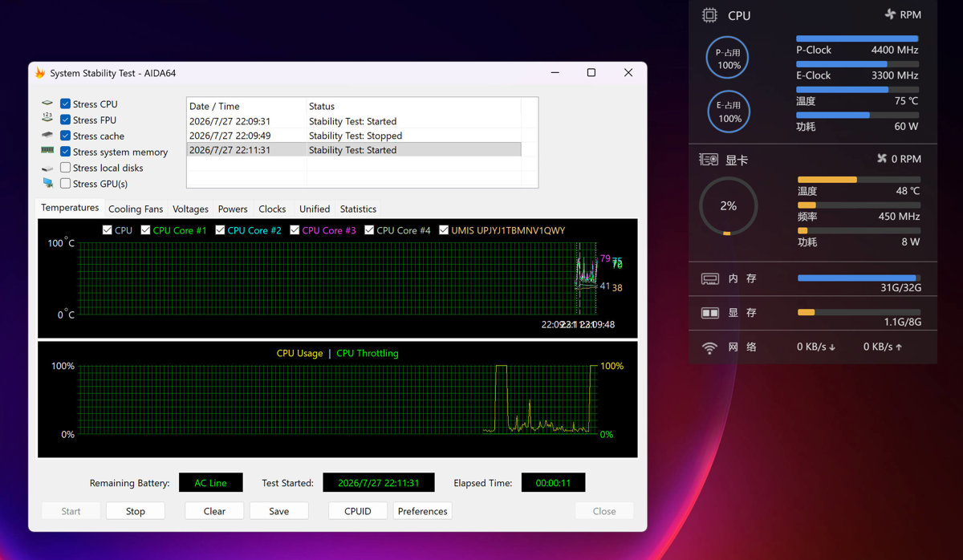
Task: Click the CPU temperature 75 ℃ bar
Action: pyautogui.click(x=857, y=90)
